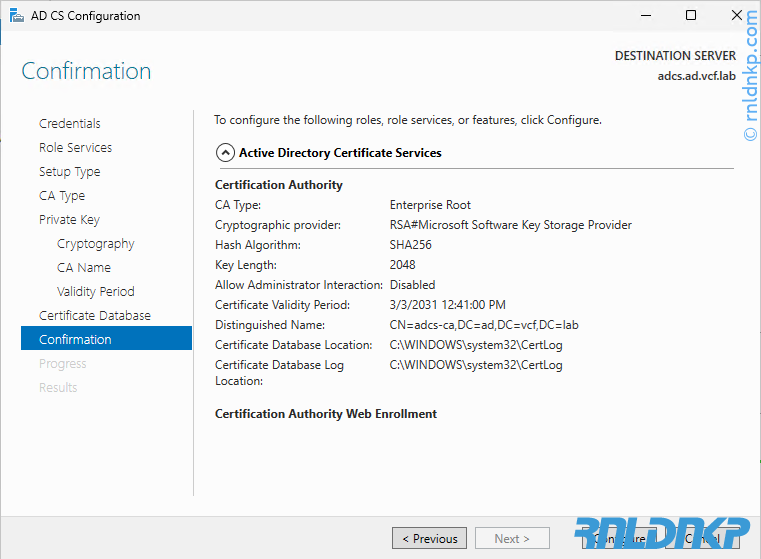Image resolution: width=761 pixels, height=559 pixels.
Task: Select Setup Type in the sidebar
Action: click(70, 172)
